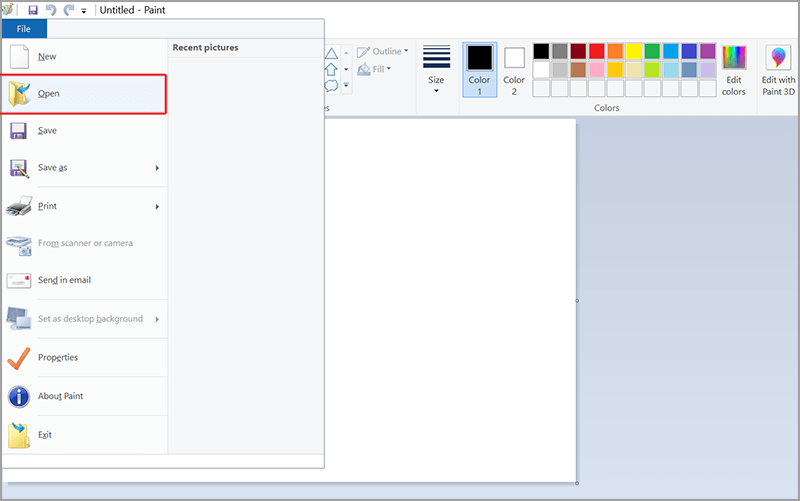Viewport: 800px width, 501px height.
Task: Click the white drawing canvas
Action: pos(450,300)
